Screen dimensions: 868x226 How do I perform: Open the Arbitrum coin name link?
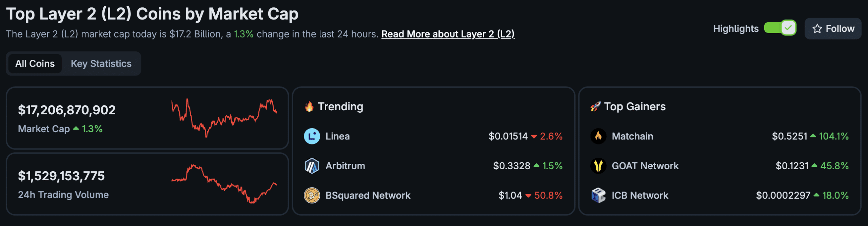[x=345, y=166]
